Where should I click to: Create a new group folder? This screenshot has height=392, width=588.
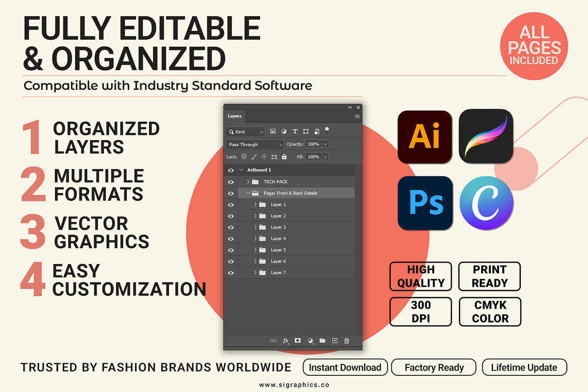322,341
